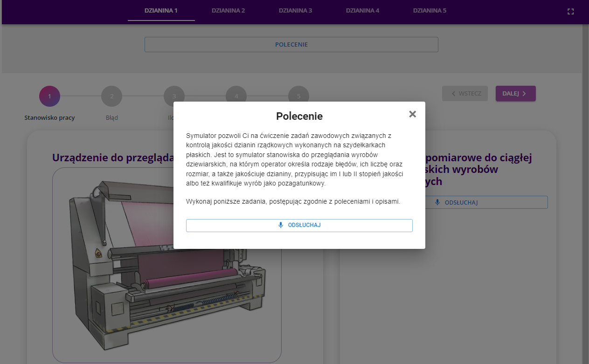Viewport: 589px width, 364px height.
Task: Switch to Dzianina 3 tab
Action: 295,11
